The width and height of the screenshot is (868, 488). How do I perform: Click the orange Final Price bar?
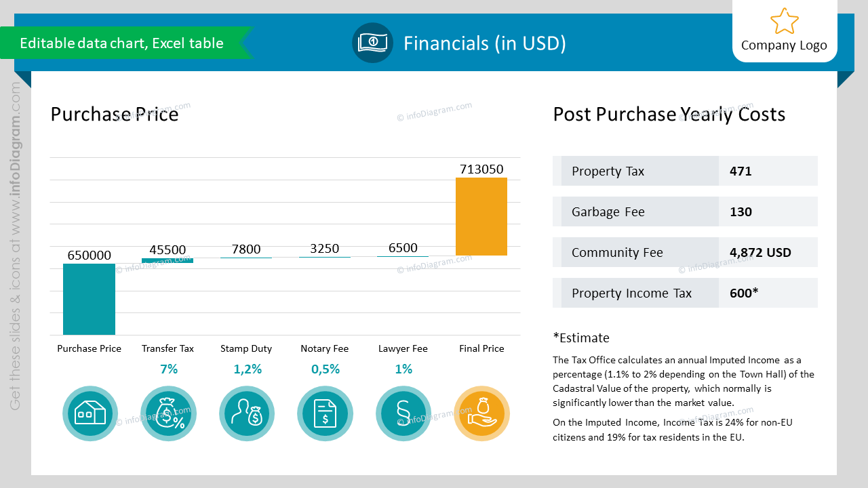481,217
